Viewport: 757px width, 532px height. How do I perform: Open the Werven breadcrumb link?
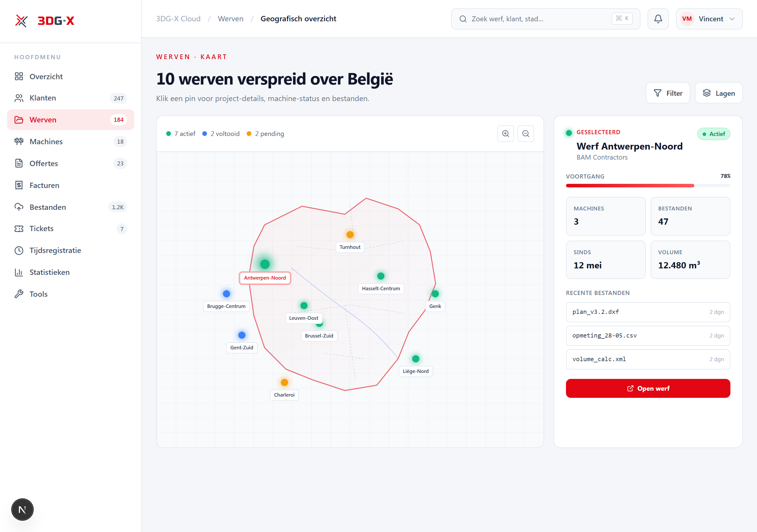pyautogui.click(x=230, y=19)
